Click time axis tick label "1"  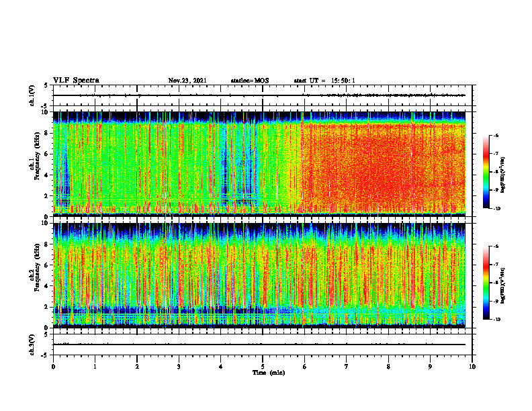point(95,367)
